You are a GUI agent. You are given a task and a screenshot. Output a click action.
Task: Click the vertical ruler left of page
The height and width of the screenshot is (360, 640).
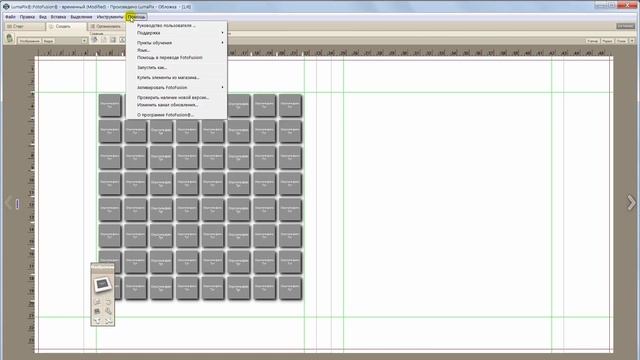[31, 204]
